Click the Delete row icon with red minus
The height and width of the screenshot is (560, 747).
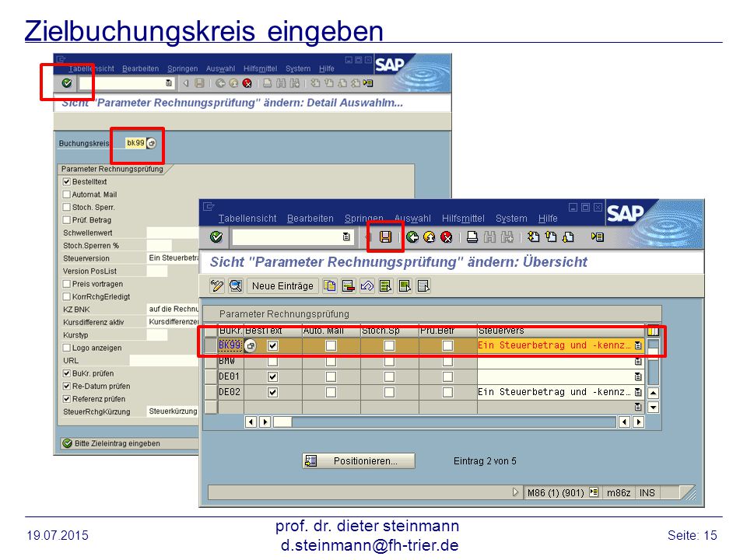[x=349, y=285]
